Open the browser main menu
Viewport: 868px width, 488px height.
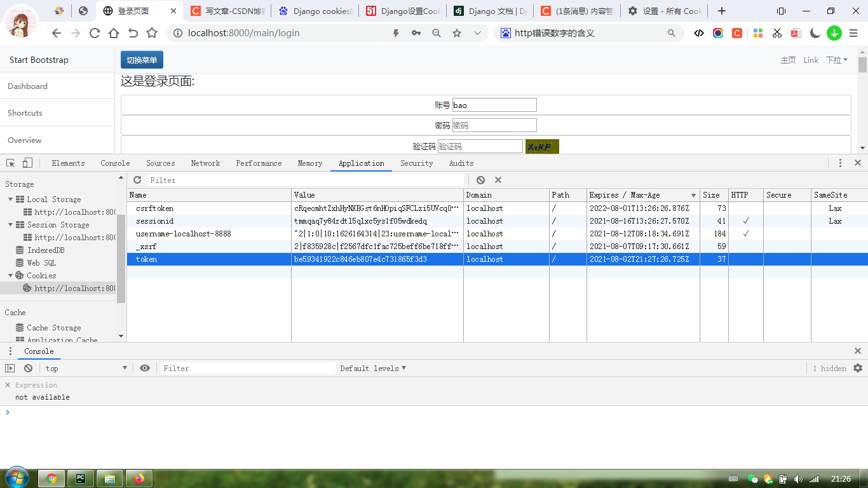855,33
